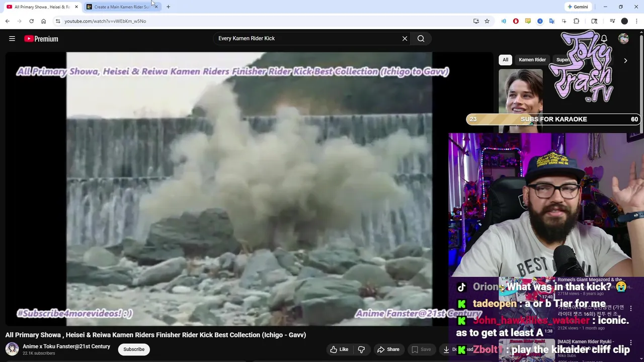Viewport: 644px width, 362px height.
Task: Reload the page with the refresh icon
Action: [31, 21]
